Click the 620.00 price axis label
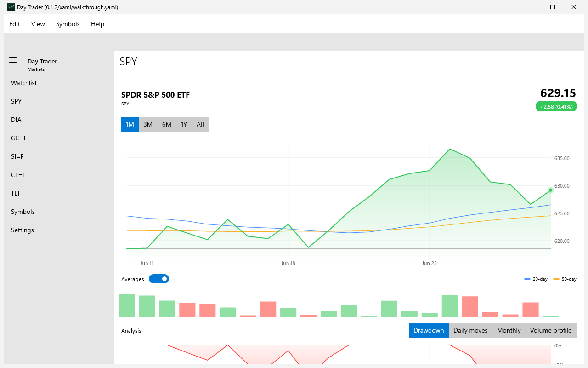588x368 pixels. [x=562, y=241]
